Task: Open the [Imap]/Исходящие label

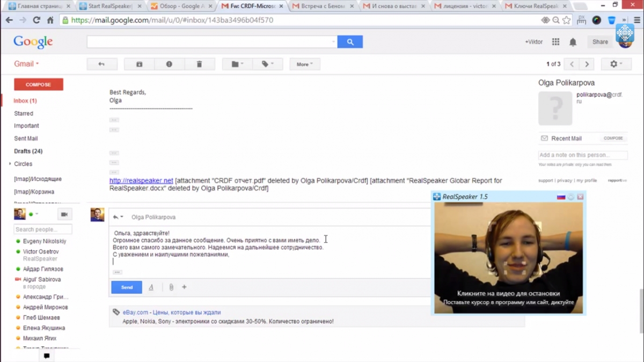Action: (38, 179)
